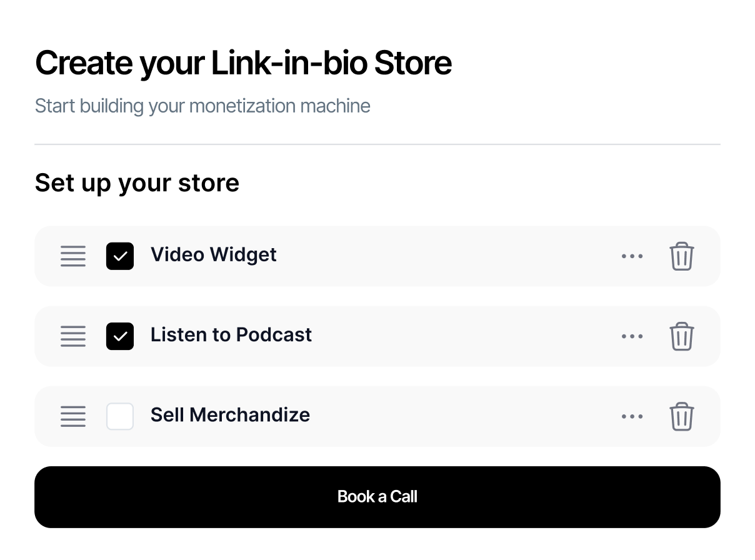
Task: Click the drag handle next to Sell Merchandize
Action: 73,416
